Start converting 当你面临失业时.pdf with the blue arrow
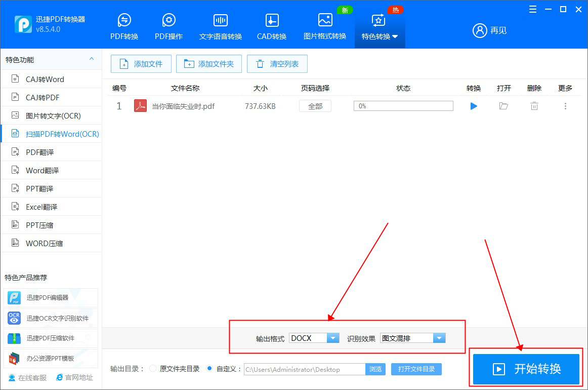This screenshot has height=390, width=588. (x=474, y=106)
